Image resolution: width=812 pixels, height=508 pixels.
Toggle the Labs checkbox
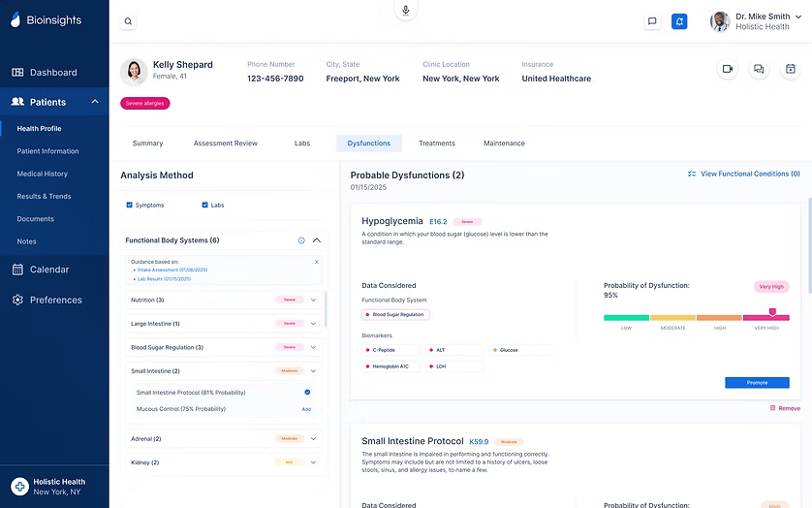point(205,206)
